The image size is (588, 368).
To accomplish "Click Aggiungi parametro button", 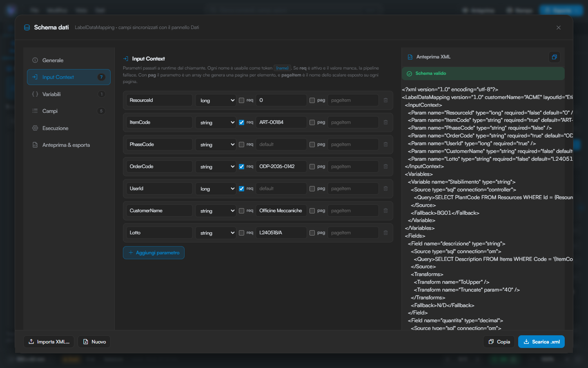I will pyautogui.click(x=154, y=253).
